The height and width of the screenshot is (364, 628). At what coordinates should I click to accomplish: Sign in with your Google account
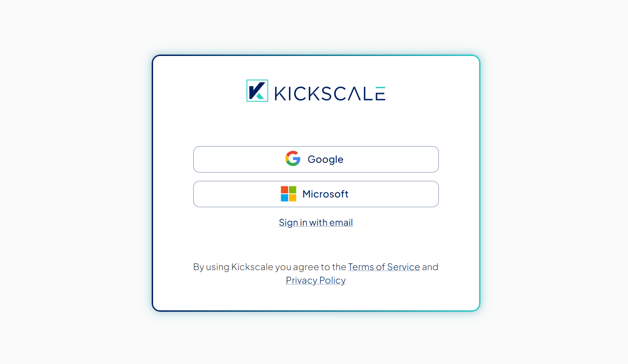[x=316, y=159]
